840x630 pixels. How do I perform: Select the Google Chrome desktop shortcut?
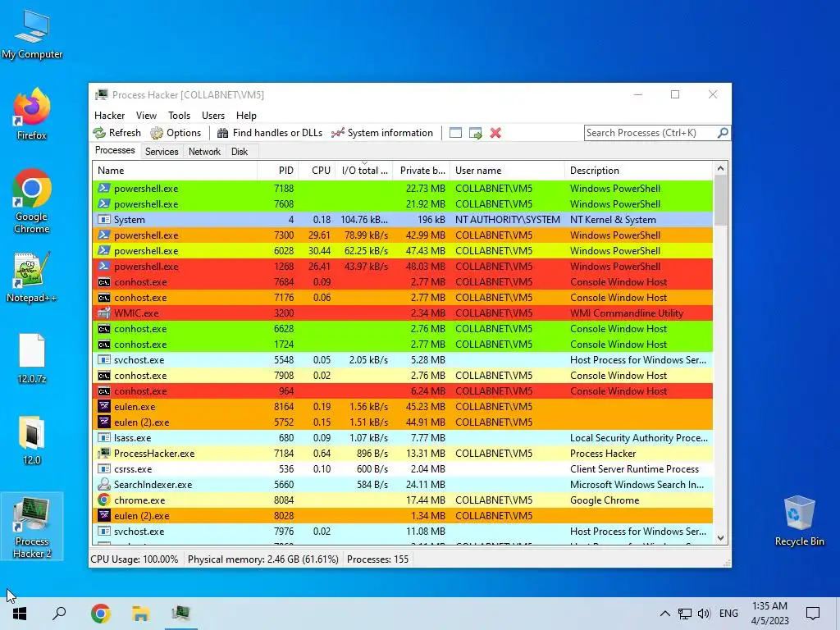click(32, 202)
